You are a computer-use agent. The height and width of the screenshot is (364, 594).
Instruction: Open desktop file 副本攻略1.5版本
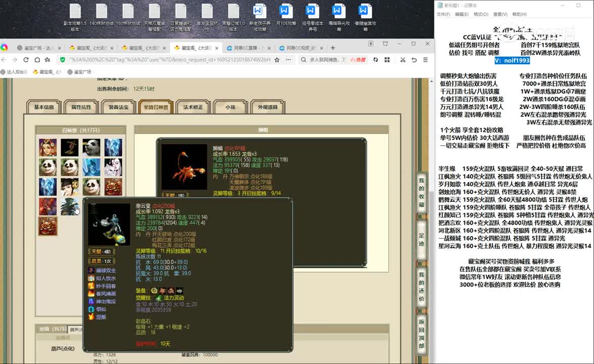75,17
